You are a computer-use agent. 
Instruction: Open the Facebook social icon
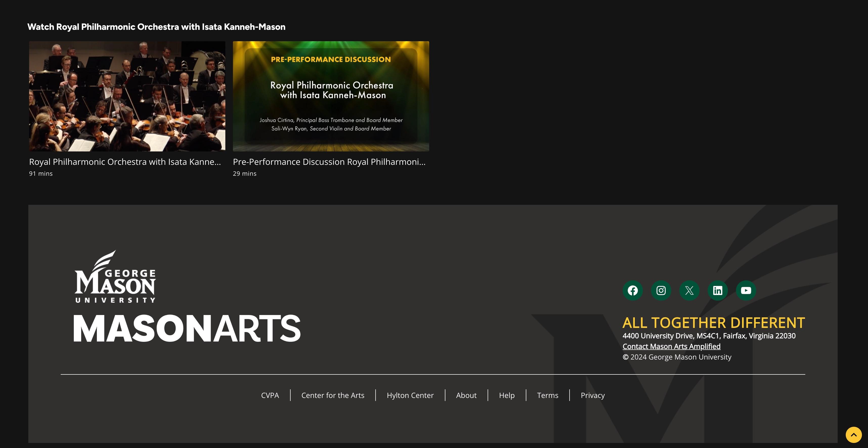click(x=633, y=290)
